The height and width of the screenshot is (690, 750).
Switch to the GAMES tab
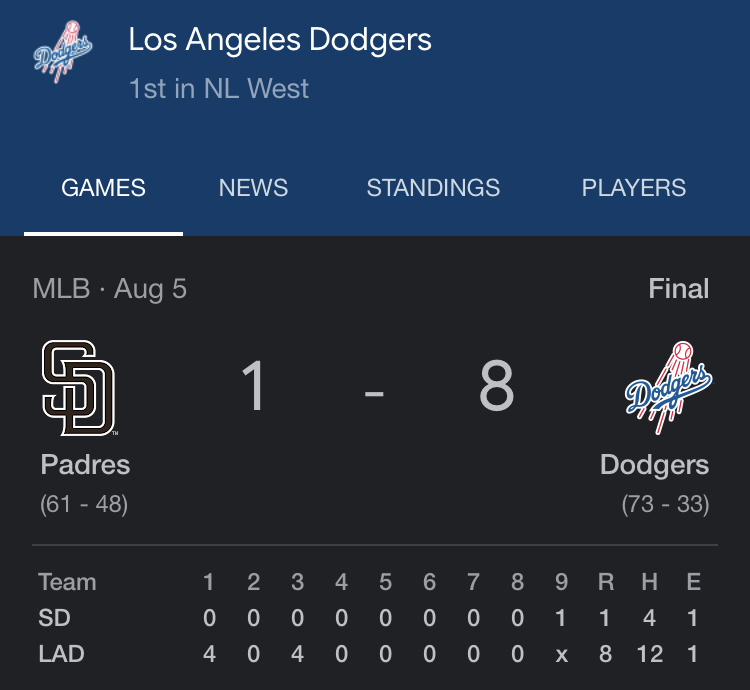103,188
